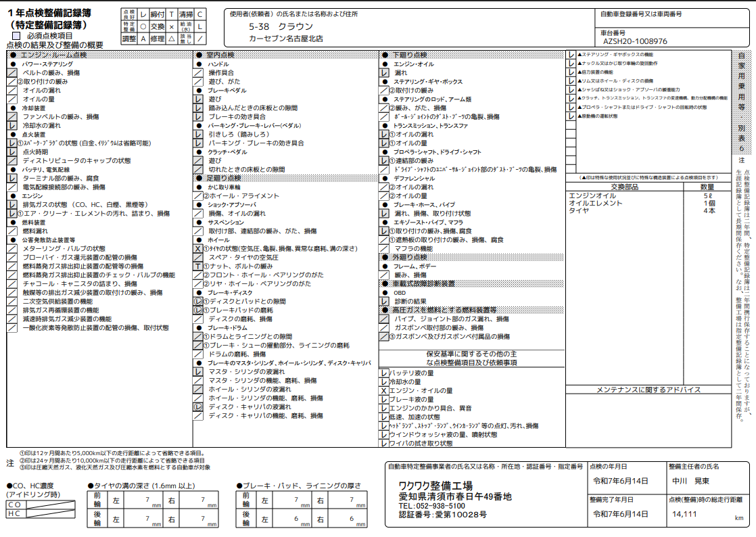This screenshot has width=756, height=537.
Task: Mark the ブレーキの効き具合 checkbox
Action: coord(197,116)
